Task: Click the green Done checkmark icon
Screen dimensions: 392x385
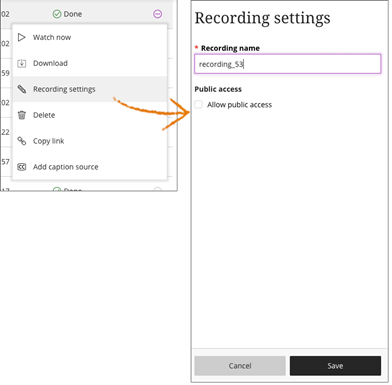Action: click(x=57, y=14)
